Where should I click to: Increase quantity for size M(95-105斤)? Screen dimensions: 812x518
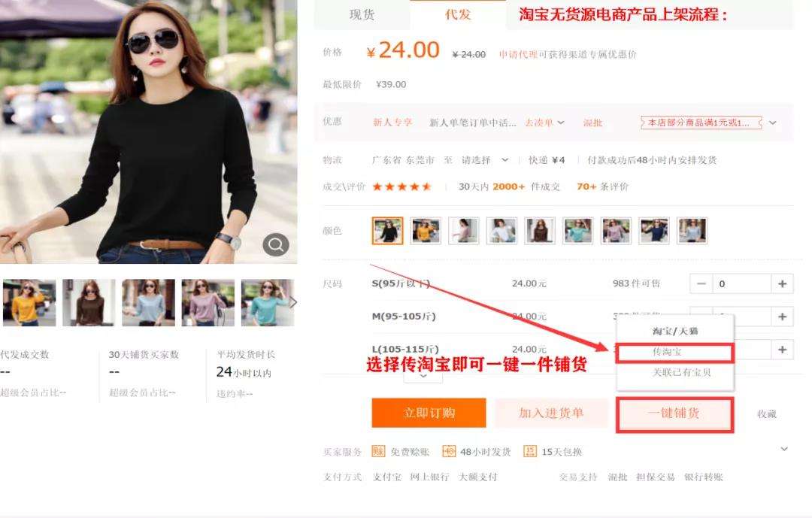[x=782, y=317]
